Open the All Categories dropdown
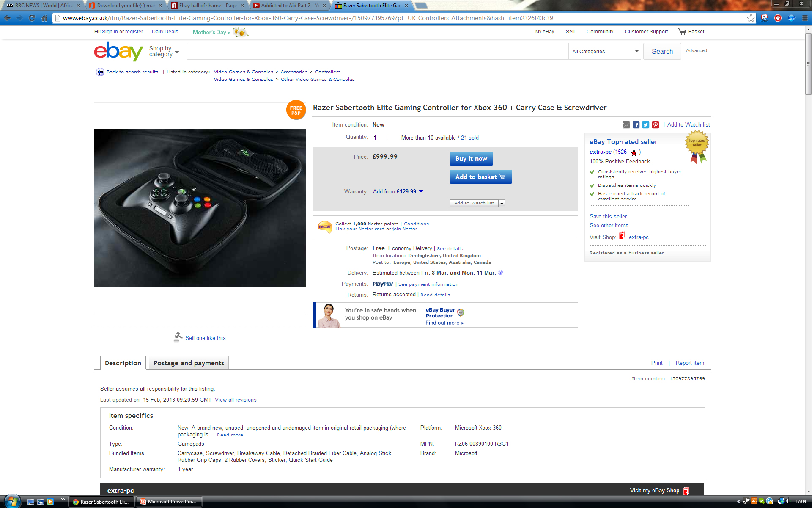Viewport: 812px width, 508px height. coord(605,51)
